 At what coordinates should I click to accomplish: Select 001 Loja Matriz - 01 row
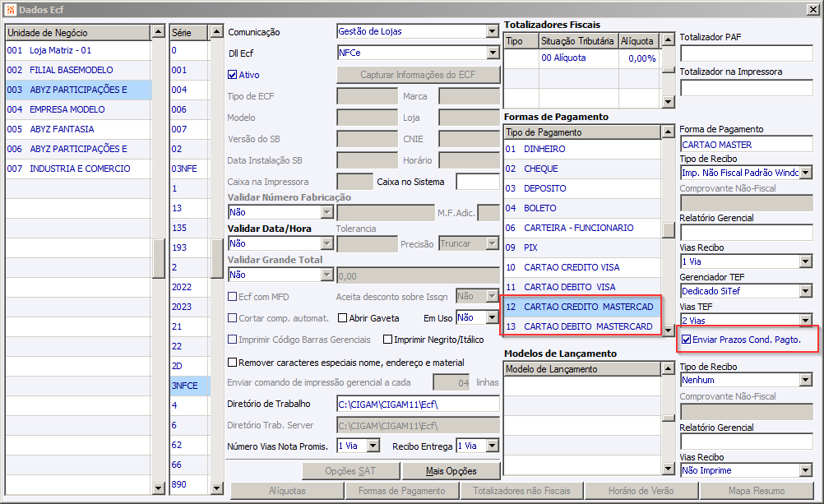pyautogui.click(x=78, y=50)
